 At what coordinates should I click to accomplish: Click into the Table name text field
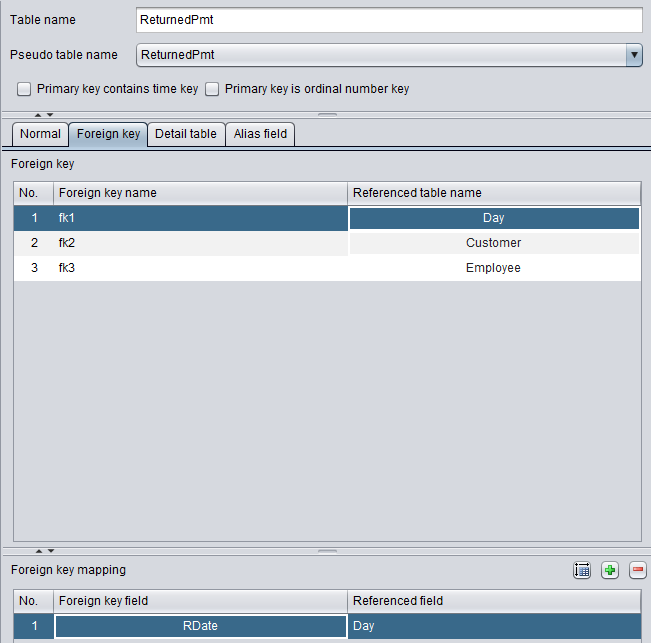pyautogui.click(x=388, y=20)
